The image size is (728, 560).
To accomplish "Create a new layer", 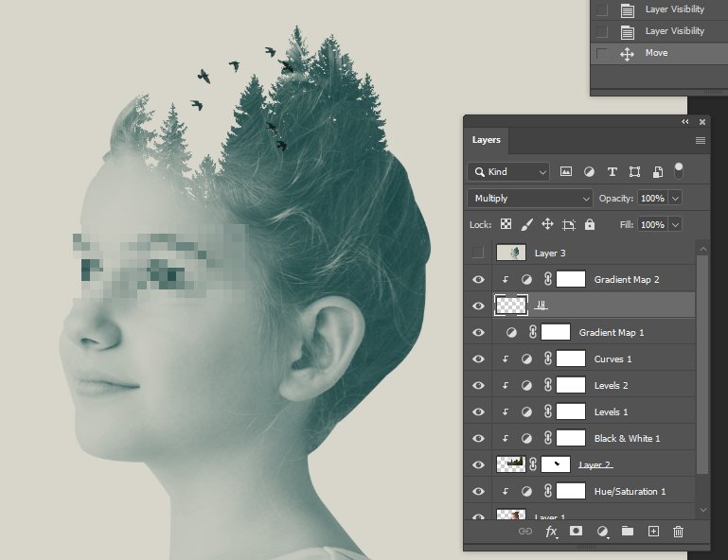I will 653,532.
